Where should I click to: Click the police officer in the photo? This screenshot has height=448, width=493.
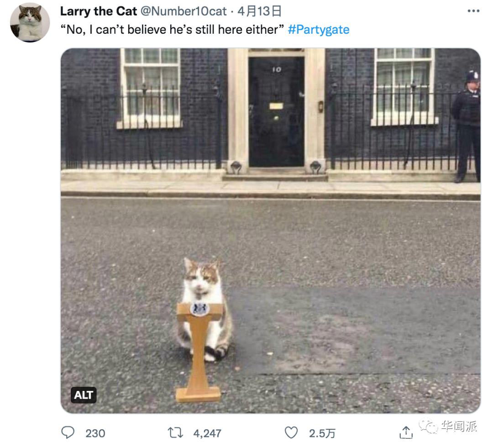pyautogui.click(x=467, y=126)
